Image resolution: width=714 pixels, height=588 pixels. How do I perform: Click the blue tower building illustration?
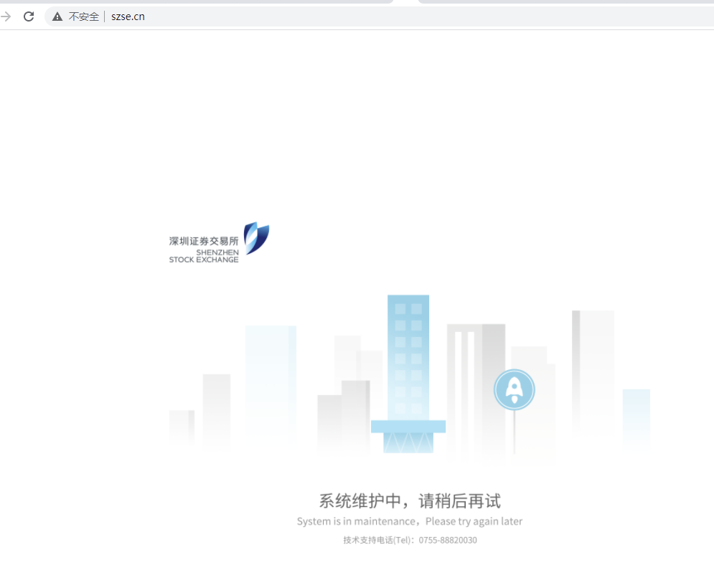(408, 359)
